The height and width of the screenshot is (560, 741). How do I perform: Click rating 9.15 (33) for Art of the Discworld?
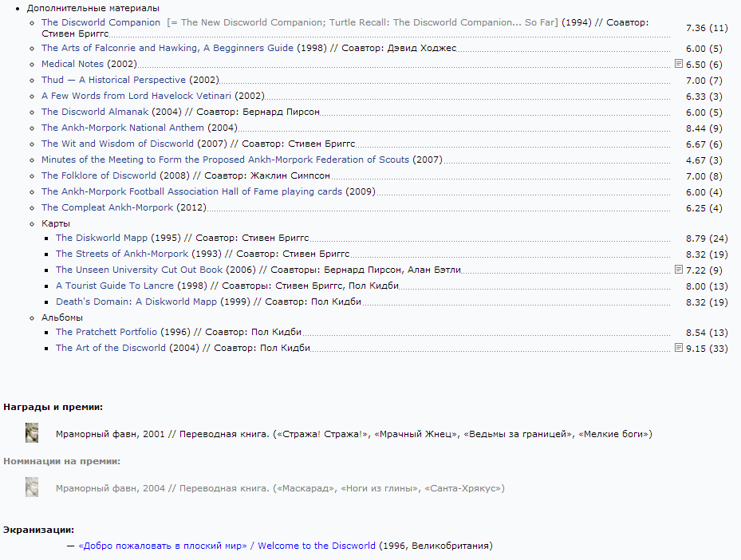pyautogui.click(x=707, y=349)
